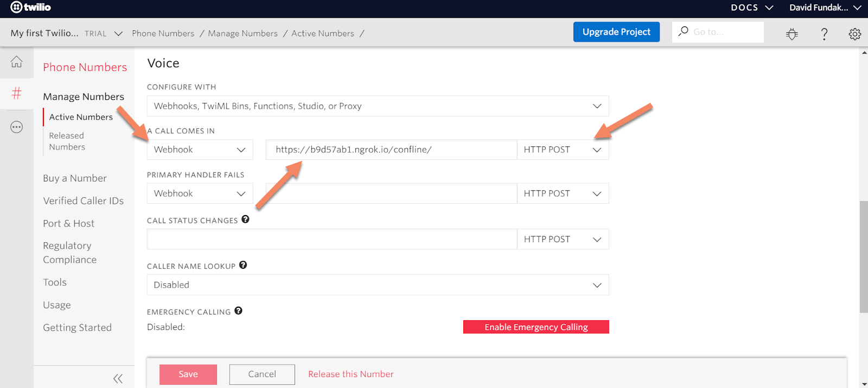Open Port & Host section
Image resolution: width=868 pixels, height=388 pixels.
(x=69, y=223)
